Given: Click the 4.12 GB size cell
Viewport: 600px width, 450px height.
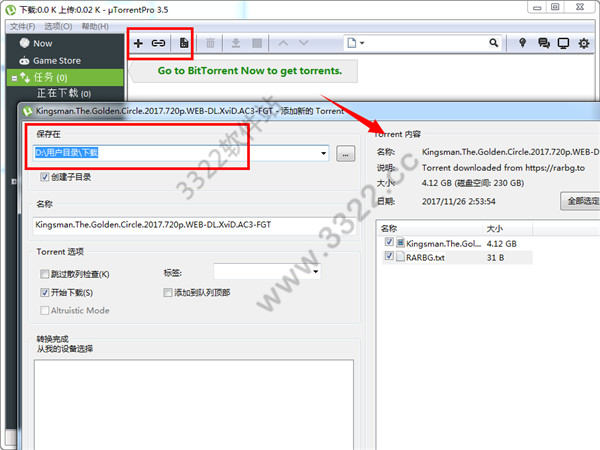Looking at the screenshot, I should 502,244.
